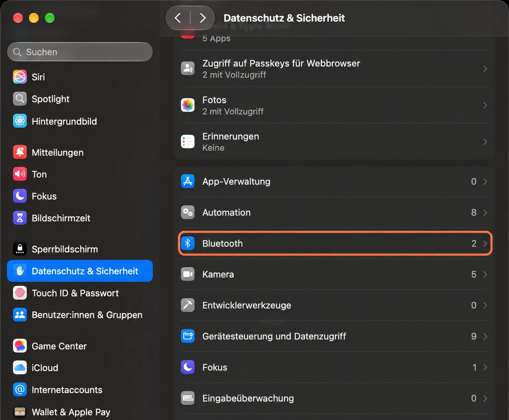
Task: Click the Automation count value 8
Action: click(x=474, y=212)
